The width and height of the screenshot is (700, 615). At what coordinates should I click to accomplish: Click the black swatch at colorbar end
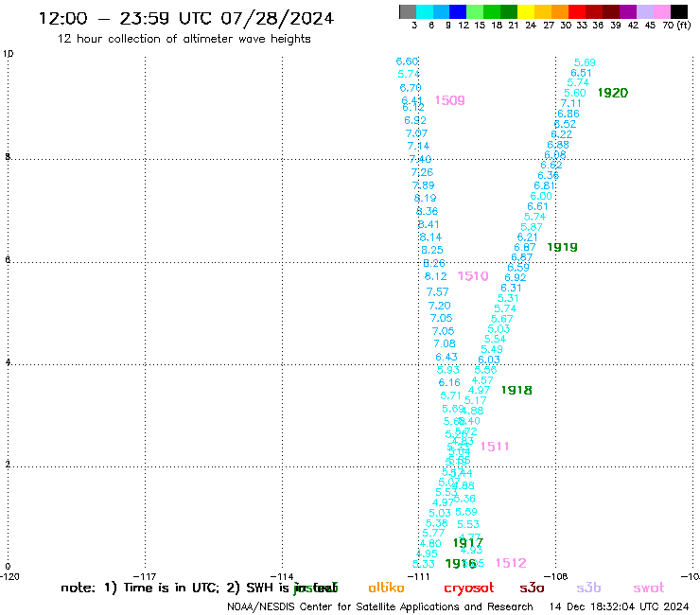pos(678,11)
